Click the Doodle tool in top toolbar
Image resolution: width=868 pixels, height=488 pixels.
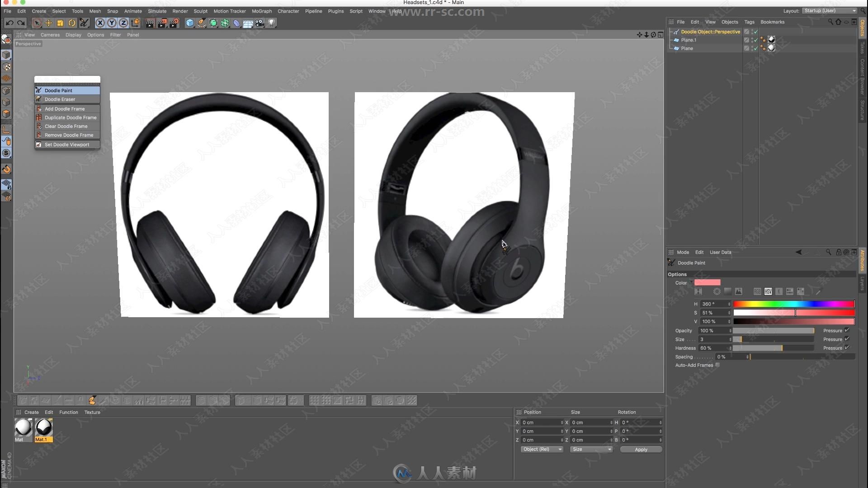coord(84,23)
